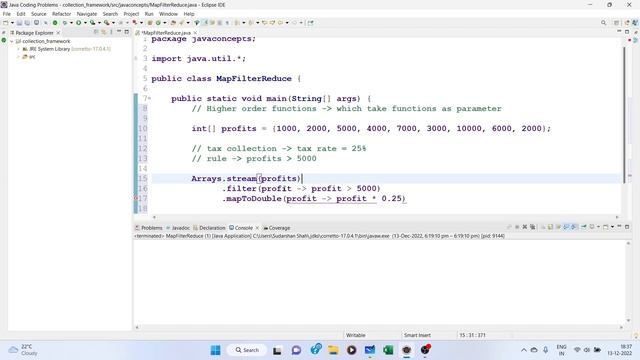The height and width of the screenshot is (360, 640).
Task: Toggle Show Console on Standard Error change
Action: coord(573,227)
